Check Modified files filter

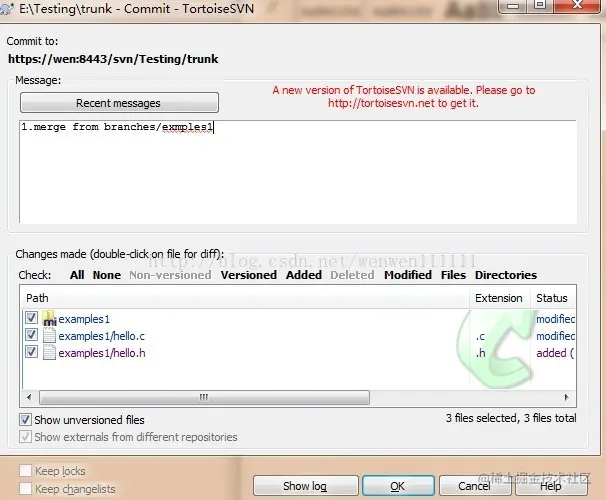(x=408, y=275)
